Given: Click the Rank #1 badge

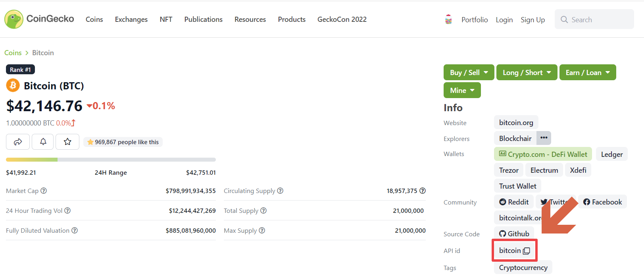Looking at the screenshot, I should click(x=21, y=69).
